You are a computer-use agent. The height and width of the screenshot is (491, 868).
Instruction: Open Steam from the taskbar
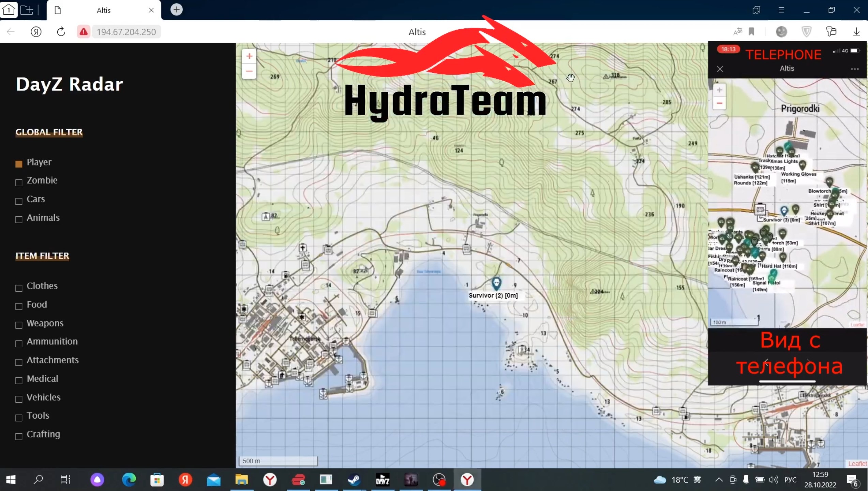click(354, 480)
